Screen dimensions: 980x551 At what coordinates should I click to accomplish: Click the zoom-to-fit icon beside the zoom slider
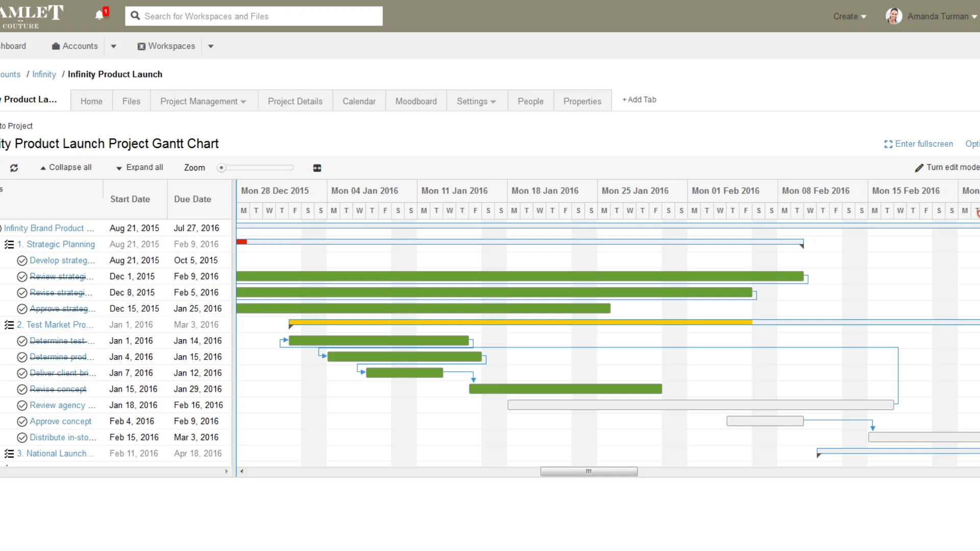tap(317, 168)
